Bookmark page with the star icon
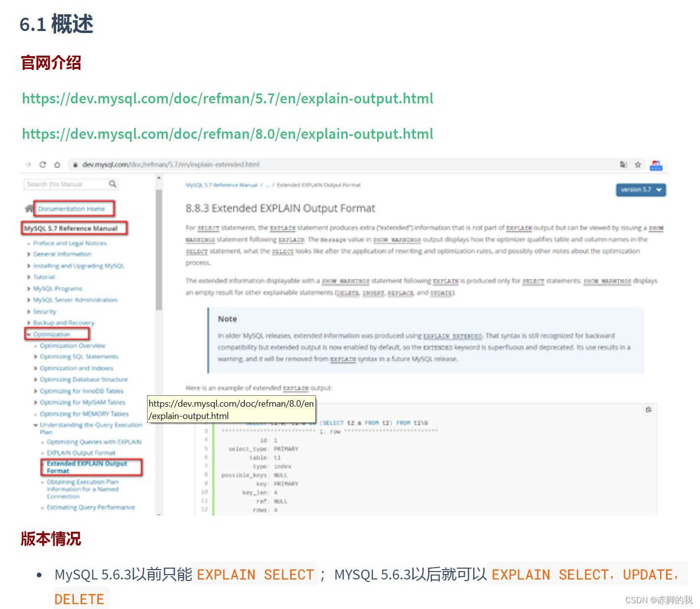 click(x=638, y=164)
